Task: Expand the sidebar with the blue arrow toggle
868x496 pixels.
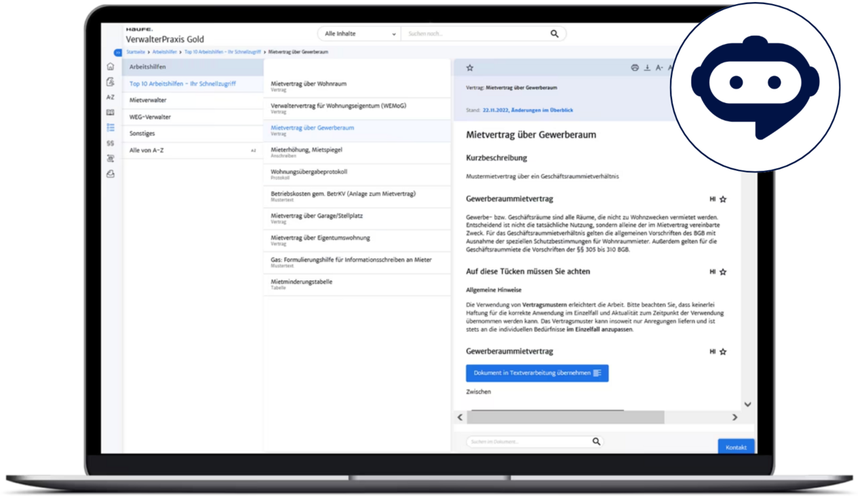Action: tap(117, 52)
